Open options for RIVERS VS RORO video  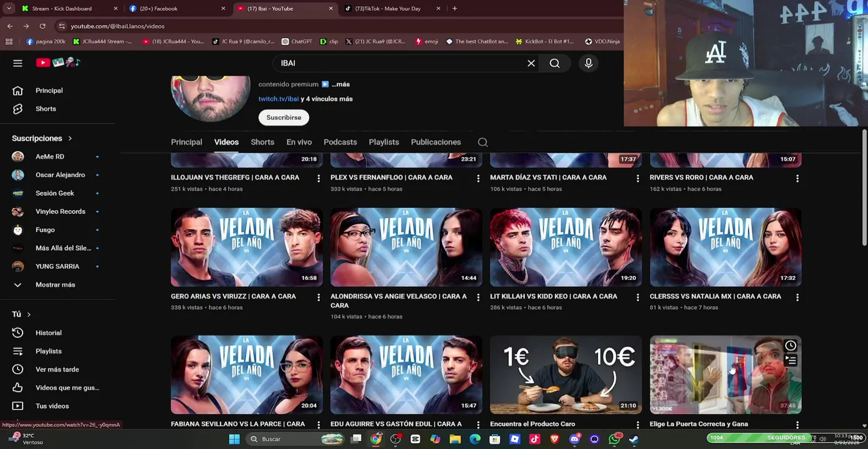797,178
